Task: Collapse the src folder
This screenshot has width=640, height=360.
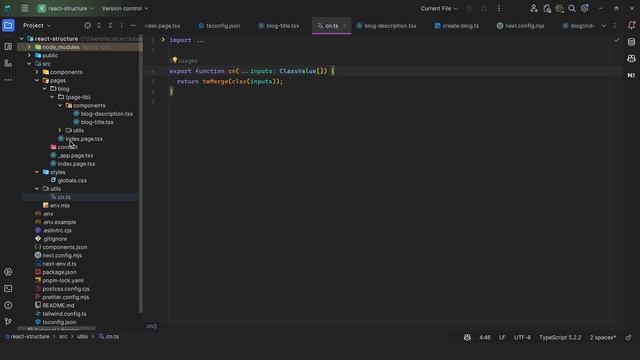Action: 29,64
